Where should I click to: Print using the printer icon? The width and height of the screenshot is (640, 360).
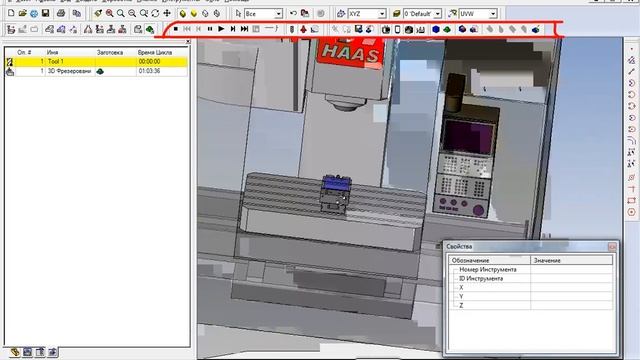61,13
